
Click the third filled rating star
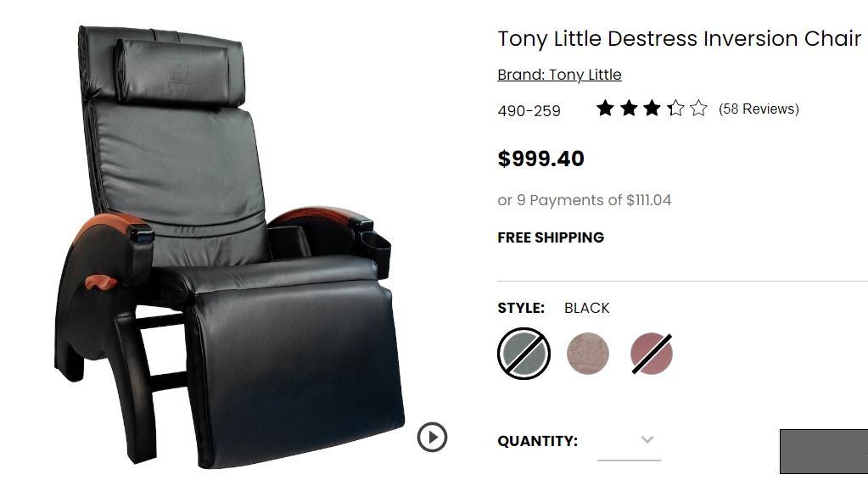(x=652, y=108)
